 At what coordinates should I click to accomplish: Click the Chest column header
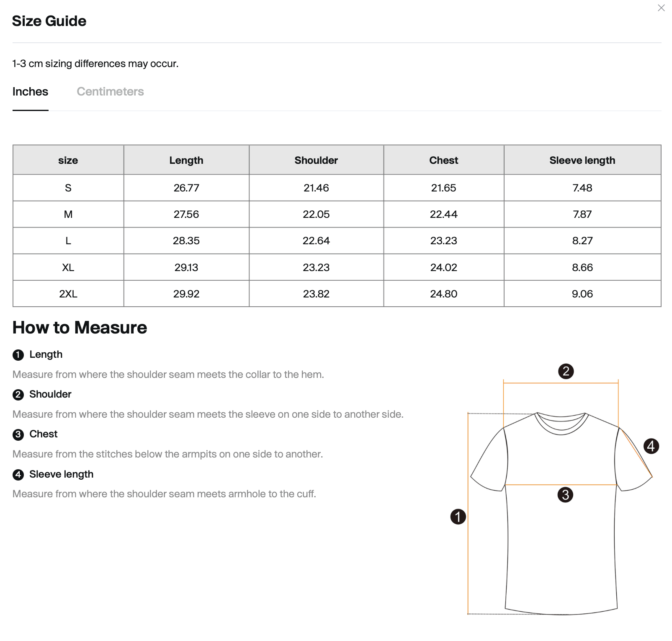[443, 160]
